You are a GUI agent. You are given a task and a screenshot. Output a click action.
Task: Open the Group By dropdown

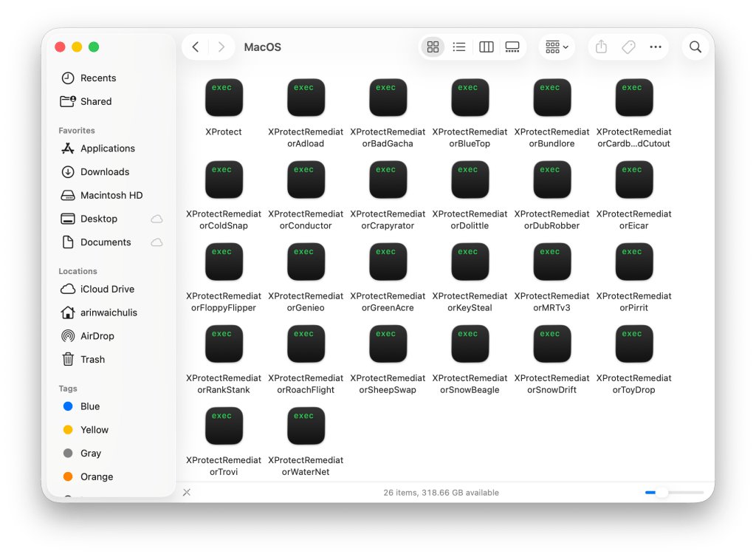coord(557,47)
